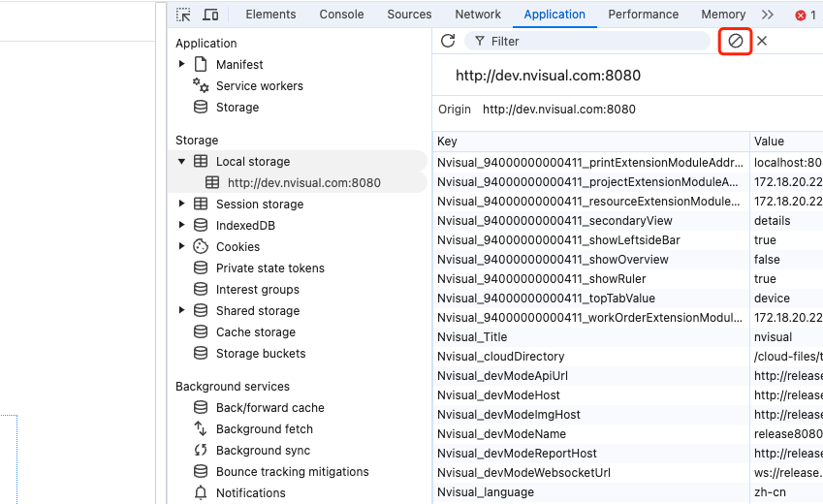Image resolution: width=823 pixels, height=504 pixels.
Task: Open the Service workers item
Action: tap(259, 86)
